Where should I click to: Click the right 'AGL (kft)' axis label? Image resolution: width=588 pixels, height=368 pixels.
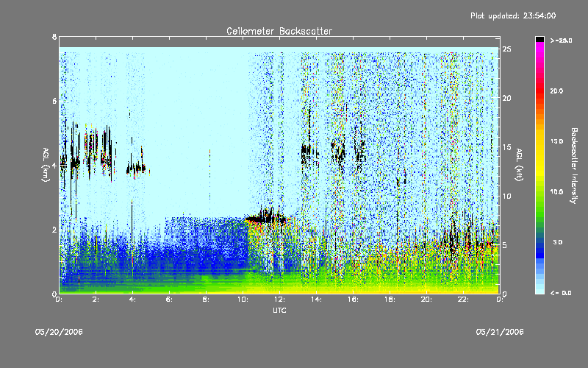(519, 165)
